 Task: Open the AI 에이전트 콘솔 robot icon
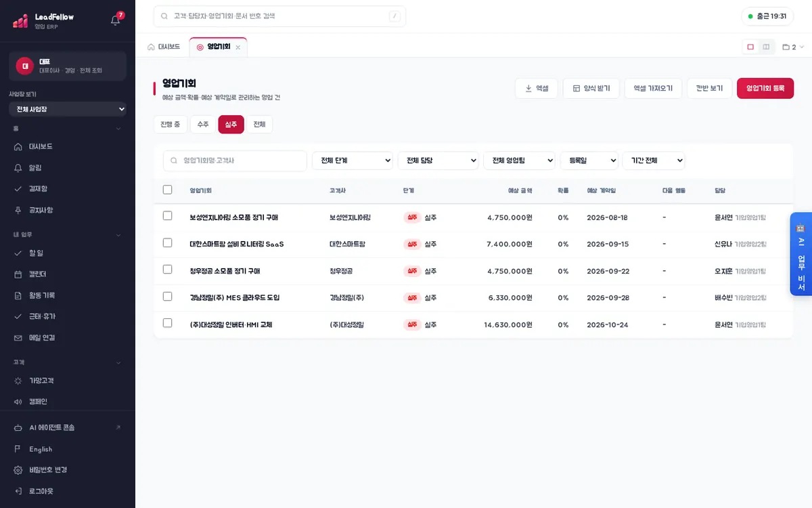(x=18, y=427)
